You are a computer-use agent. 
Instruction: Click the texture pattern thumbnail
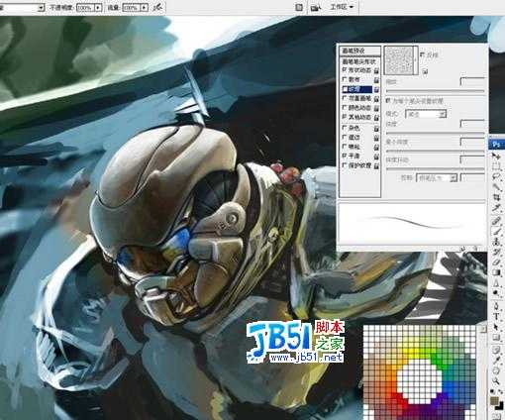[399, 60]
